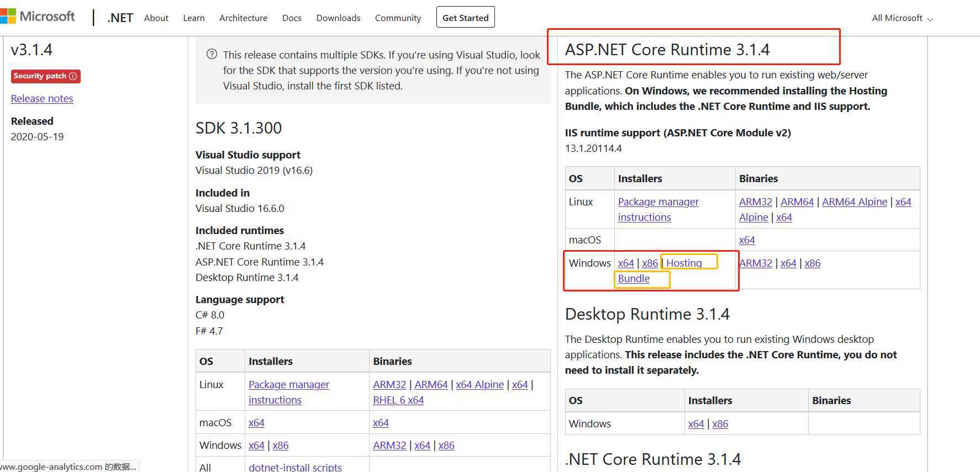Download Desktop Runtime Windows x86 installer

[x=720, y=423]
